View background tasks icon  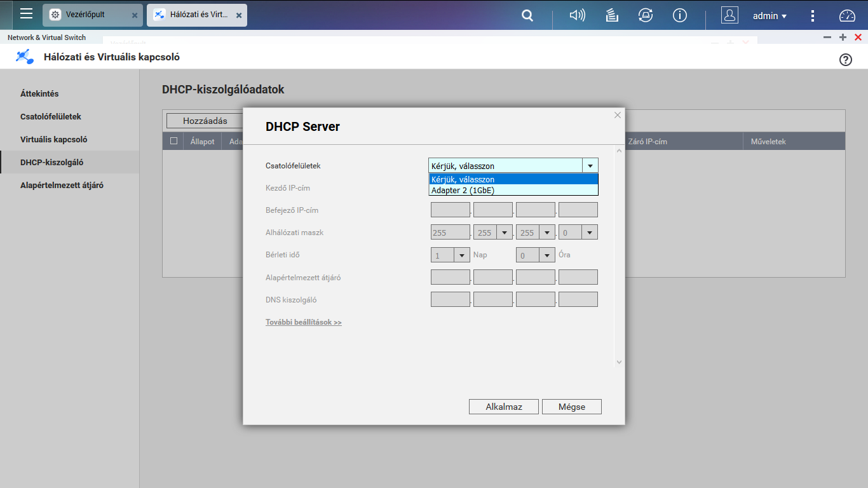[611, 15]
